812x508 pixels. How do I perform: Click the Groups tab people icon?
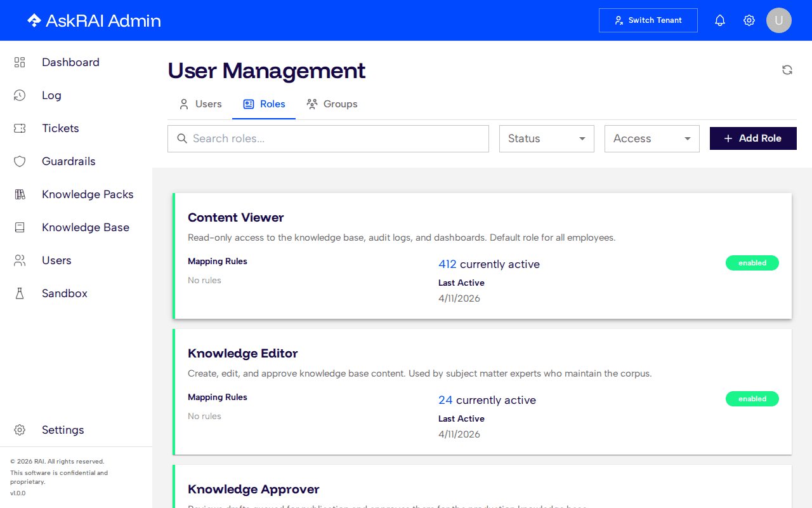tap(312, 104)
